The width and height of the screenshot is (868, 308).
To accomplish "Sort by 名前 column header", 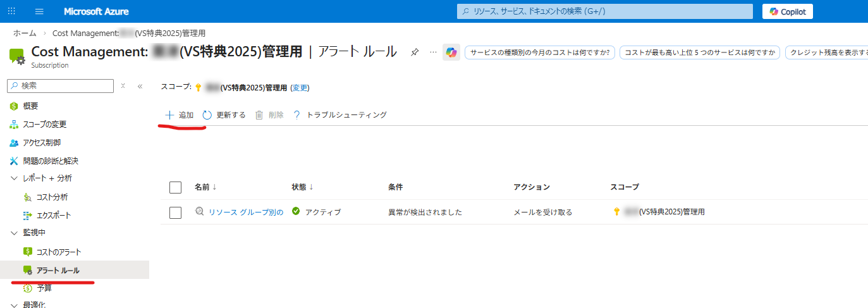I will coord(205,187).
